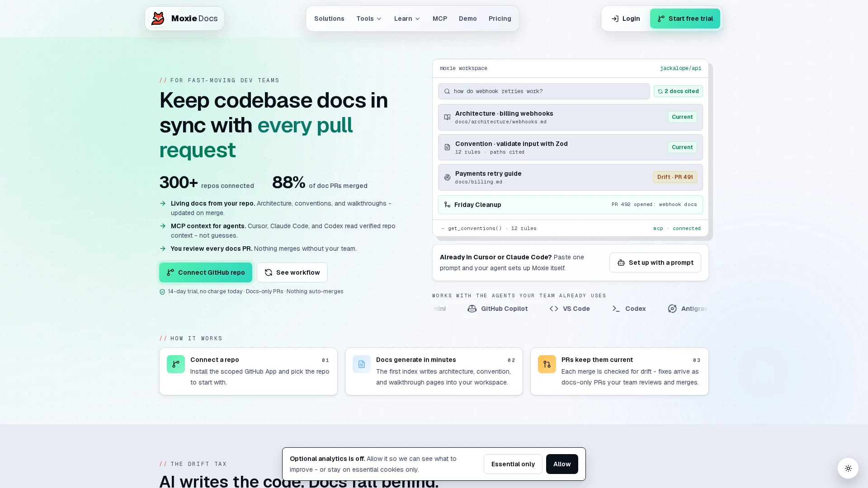Click the shield check icon near trial note
The width and height of the screenshot is (868, 488).
coord(162,291)
